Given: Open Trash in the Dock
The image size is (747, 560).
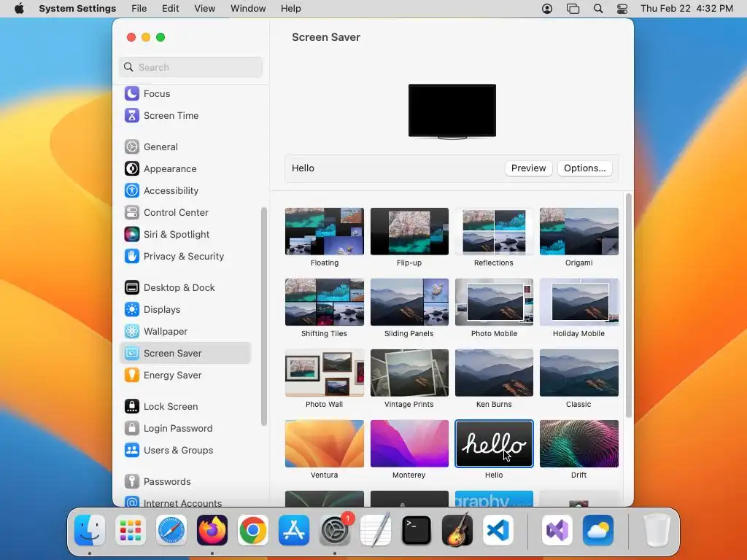Looking at the screenshot, I should [657, 530].
